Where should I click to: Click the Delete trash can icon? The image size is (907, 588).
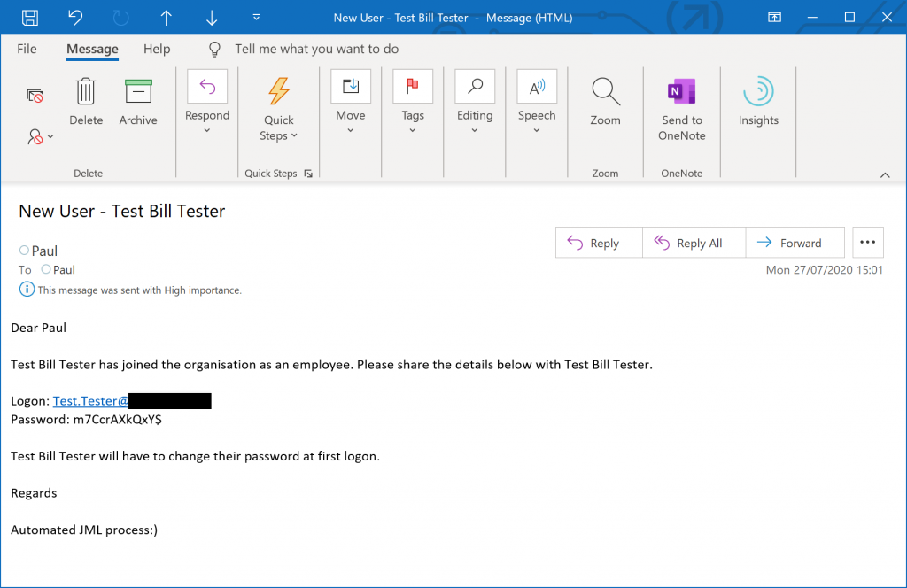coord(86,92)
